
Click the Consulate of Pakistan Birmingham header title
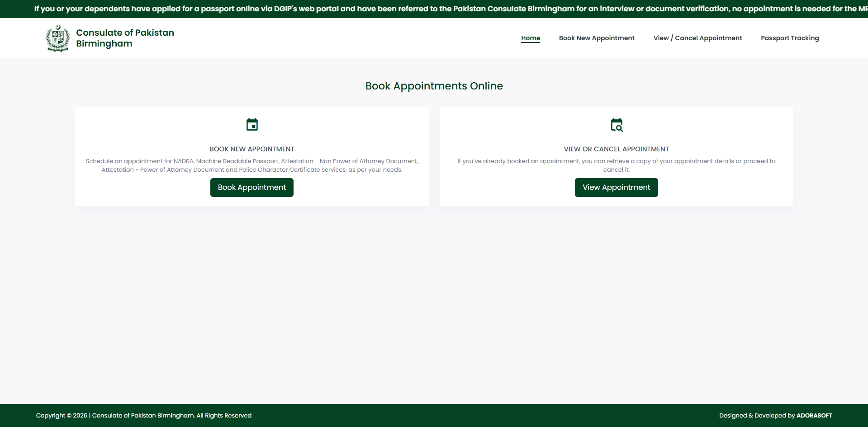[x=125, y=38]
